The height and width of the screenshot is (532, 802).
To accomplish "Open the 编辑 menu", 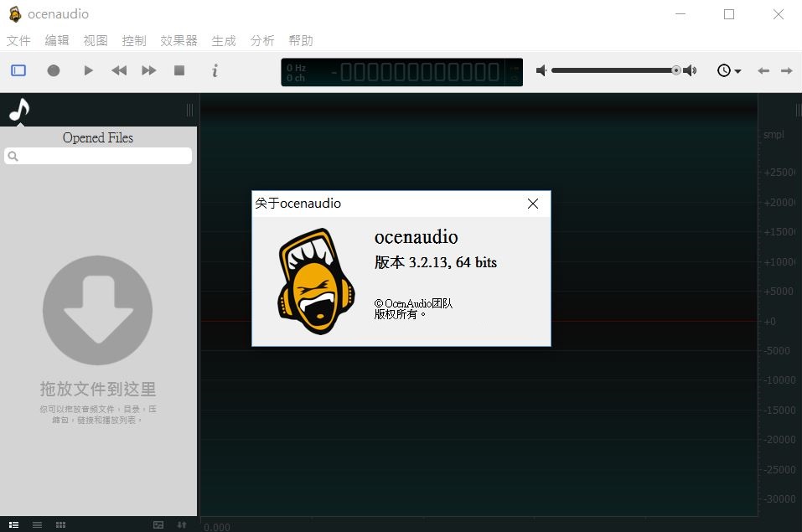I will click(57, 40).
